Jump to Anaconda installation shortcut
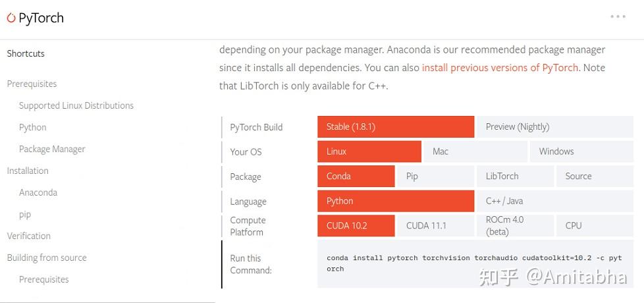The width and height of the screenshot is (644, 303). 38,192
